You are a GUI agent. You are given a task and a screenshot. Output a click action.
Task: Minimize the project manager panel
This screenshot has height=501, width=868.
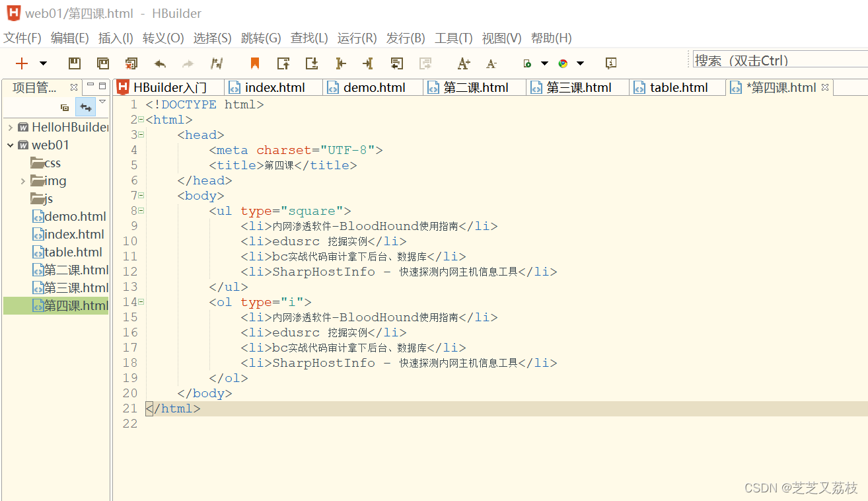click(90, 86)
